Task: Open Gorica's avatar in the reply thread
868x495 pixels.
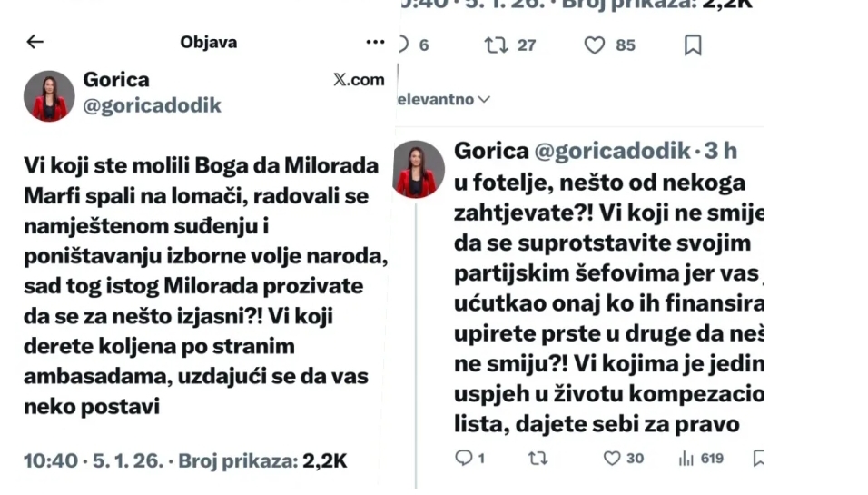Action: tap(419, 170)
